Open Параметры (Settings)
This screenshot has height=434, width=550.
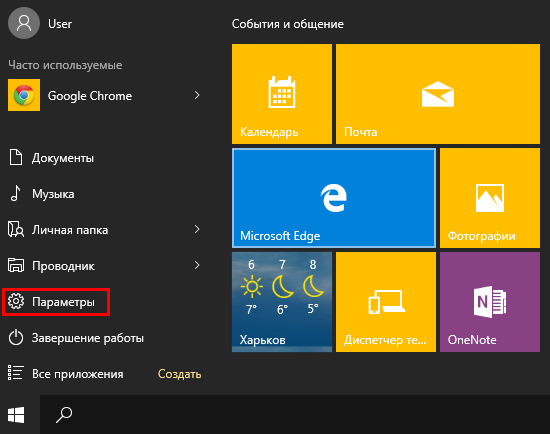56,302
